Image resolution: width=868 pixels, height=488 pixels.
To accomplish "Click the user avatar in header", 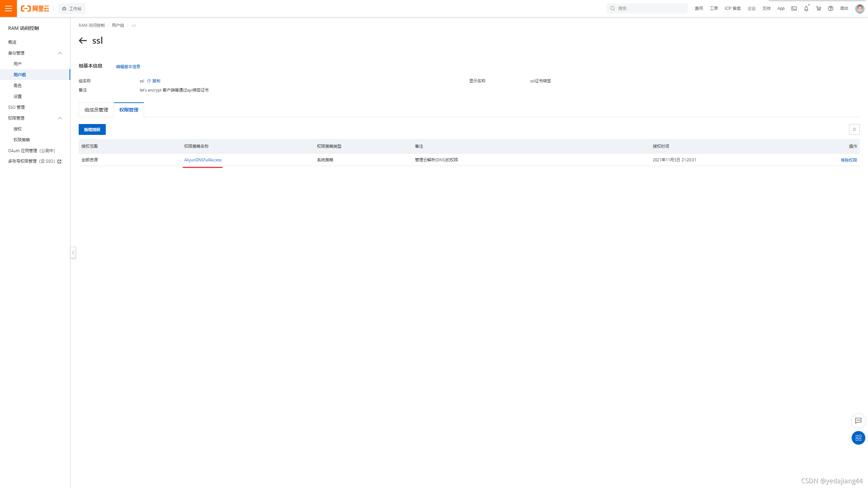I will pyautogui.click(x=860, y=8).
